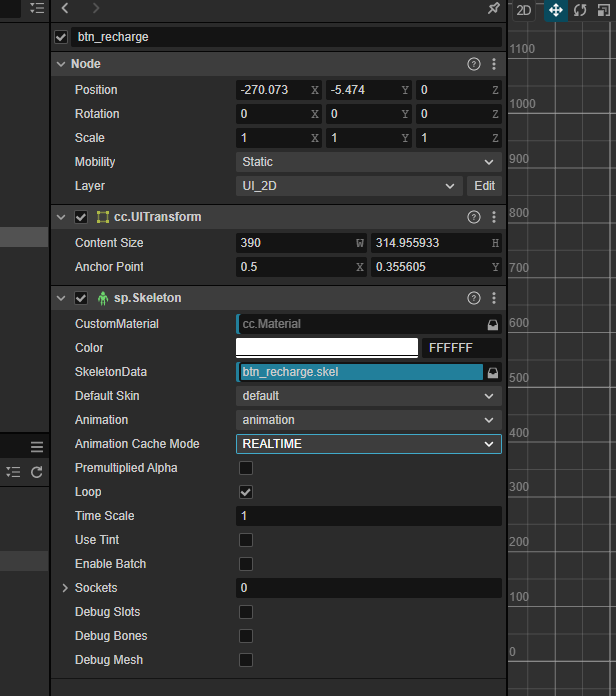Pin the inspector panel
This screenshot has height=696, width=616.
tap(494, 8)
